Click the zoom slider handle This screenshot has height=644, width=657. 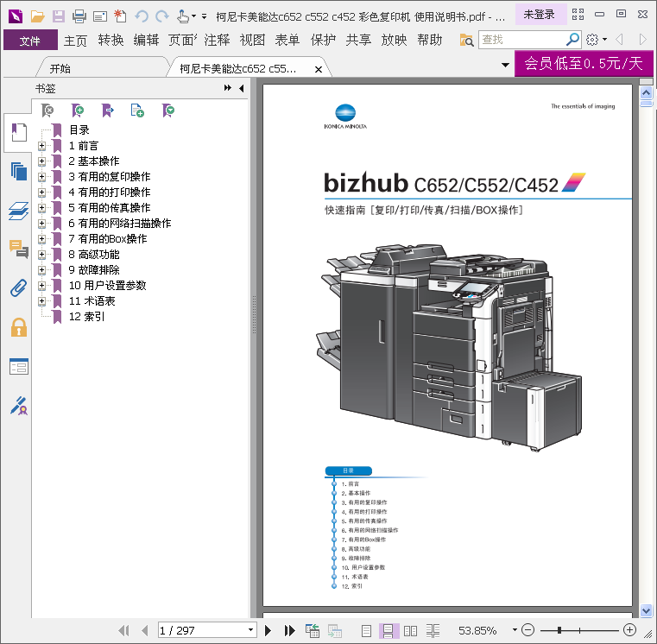tap(559, 629)
